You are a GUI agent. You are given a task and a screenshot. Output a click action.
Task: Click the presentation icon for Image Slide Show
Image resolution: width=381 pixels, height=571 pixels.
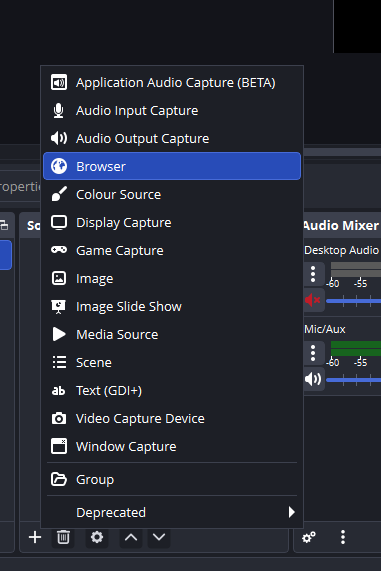[59, 307]
